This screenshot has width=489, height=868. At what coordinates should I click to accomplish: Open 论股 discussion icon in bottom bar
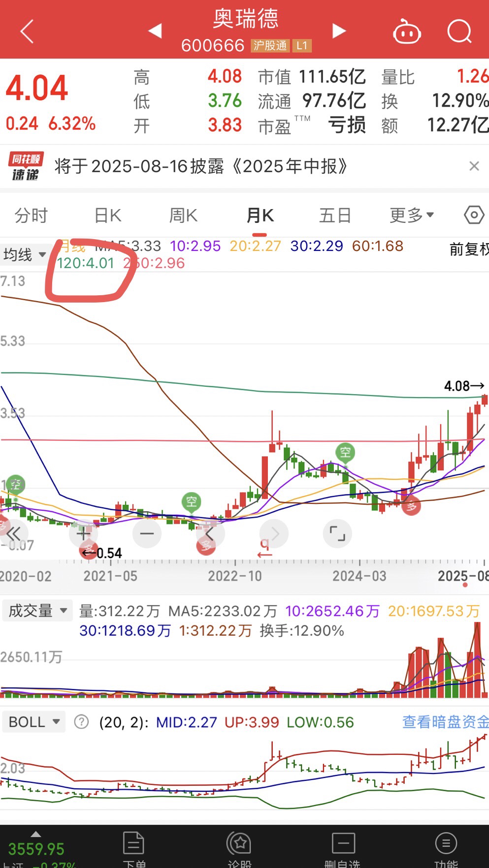click(x=240, y=848)
